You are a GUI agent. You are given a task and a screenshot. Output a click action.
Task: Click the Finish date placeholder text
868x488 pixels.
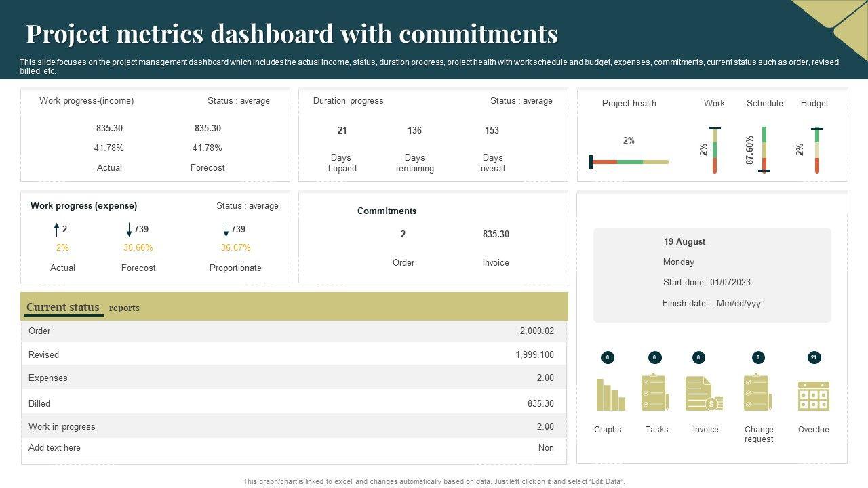pyautogui.click(x=711, y=304)
